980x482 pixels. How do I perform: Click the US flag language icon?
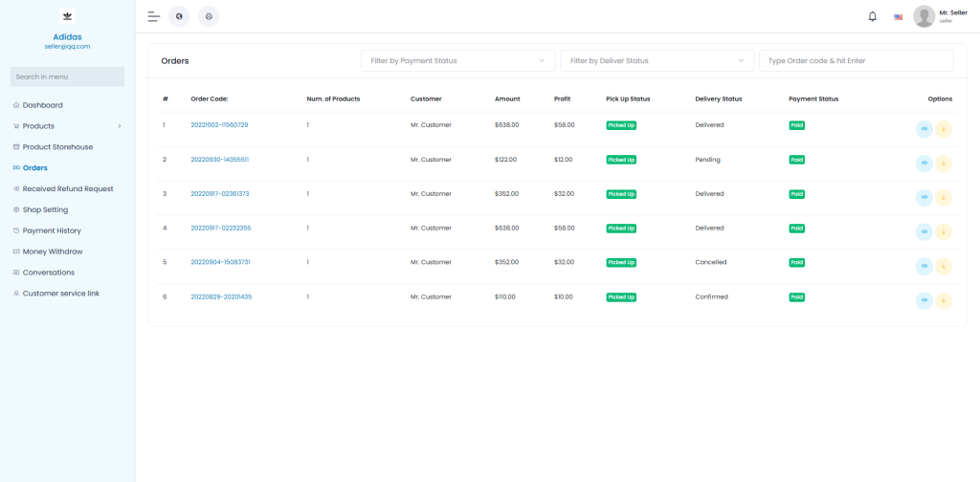point(898,17)
